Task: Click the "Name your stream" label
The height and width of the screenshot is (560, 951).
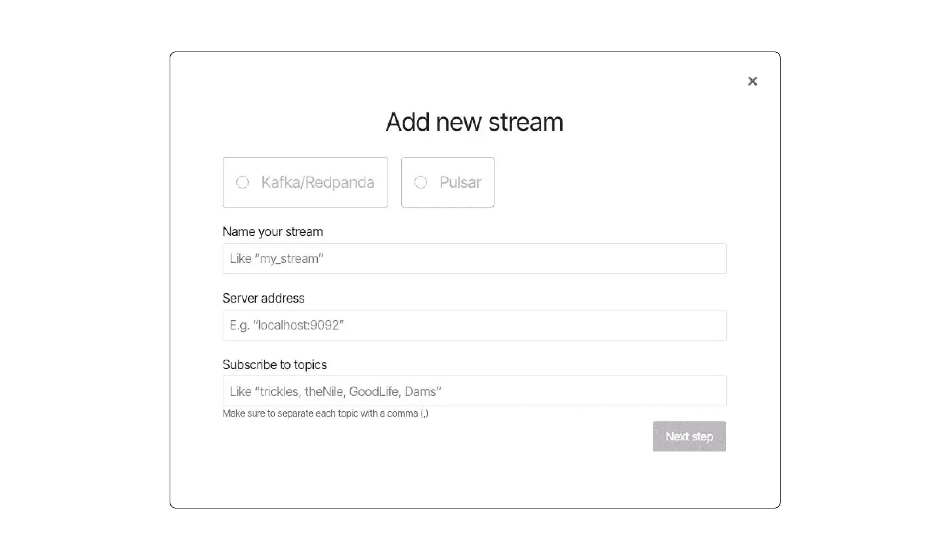Action: [x=273, y=232]
